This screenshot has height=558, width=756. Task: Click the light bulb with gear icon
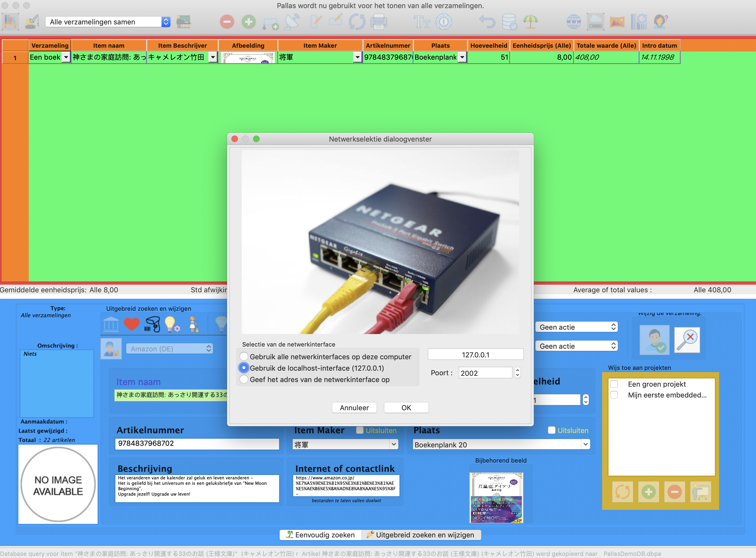(x=172, y=324)
